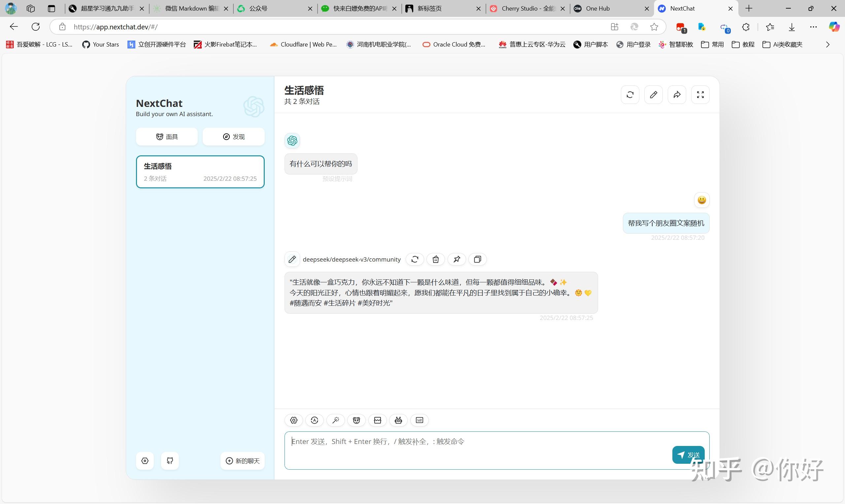The height and width of the screenshot is (504, 845).
Task: Open the Your Stars bookmark
Action: click(x=101, y=45)
